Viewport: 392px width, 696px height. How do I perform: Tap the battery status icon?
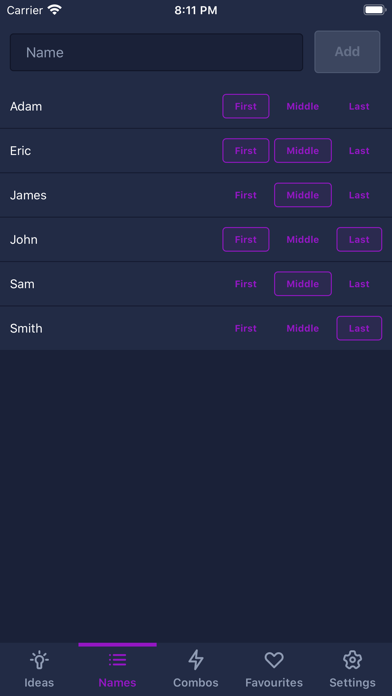pos(375,10)
